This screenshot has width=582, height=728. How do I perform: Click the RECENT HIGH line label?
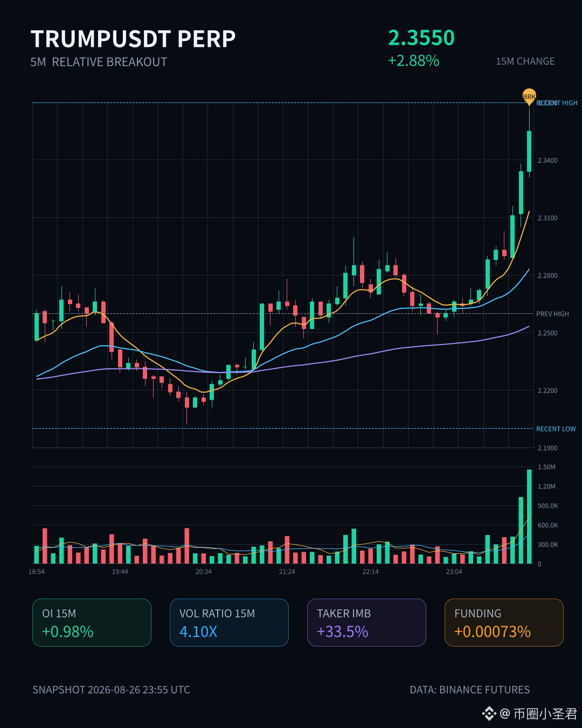coord(557,103)
